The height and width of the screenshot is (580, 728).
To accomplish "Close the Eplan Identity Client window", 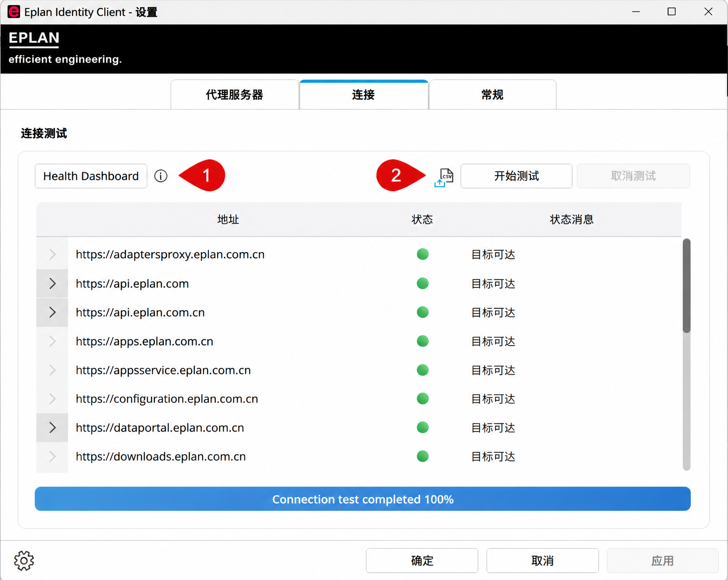I will click(708, 12).
